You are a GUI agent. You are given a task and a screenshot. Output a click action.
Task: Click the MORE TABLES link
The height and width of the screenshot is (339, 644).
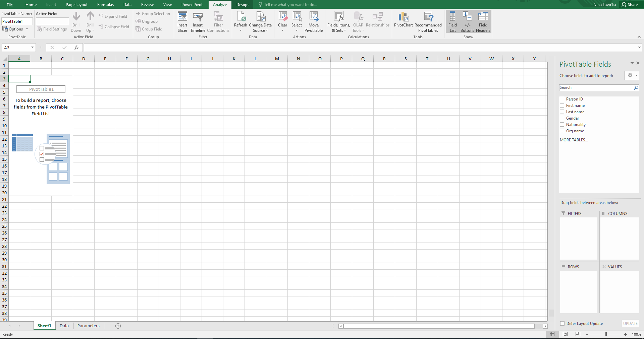coord(574,140)
